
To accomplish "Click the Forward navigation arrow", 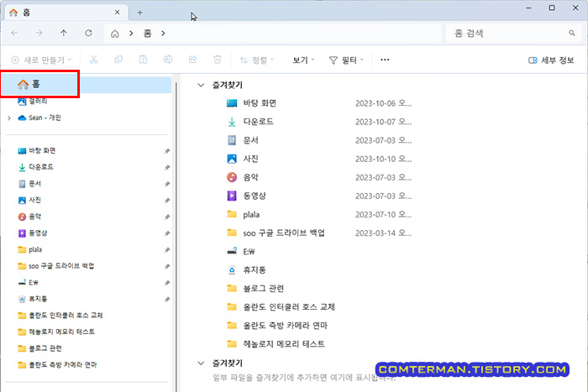I will (x=39, y=33).
